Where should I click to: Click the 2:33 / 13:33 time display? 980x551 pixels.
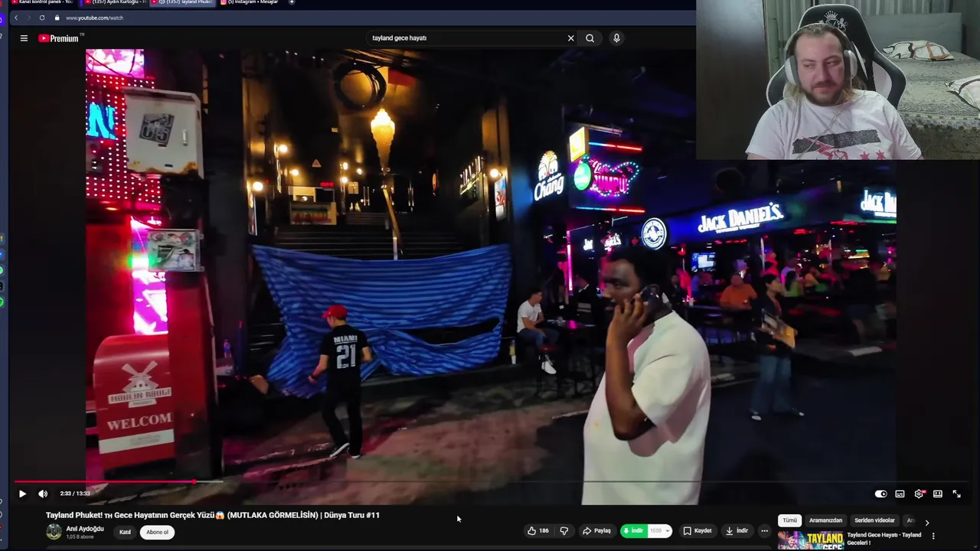point(75,494)
